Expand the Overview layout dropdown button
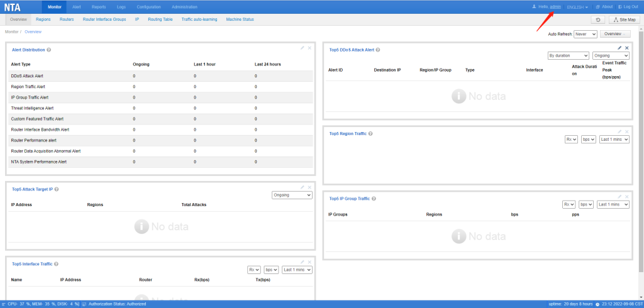 click(615, 34)
